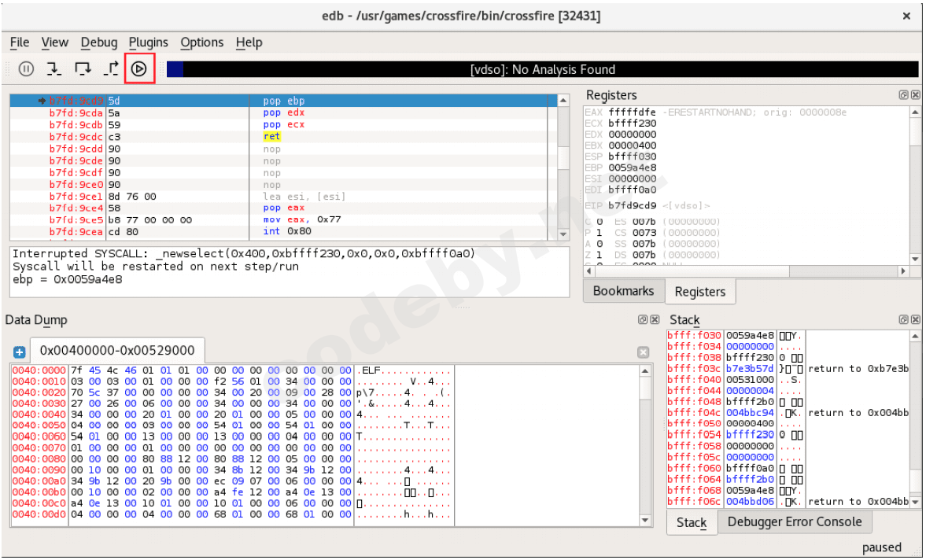
Task: Select stack value 004bbc94
Action: coord(750,413)
